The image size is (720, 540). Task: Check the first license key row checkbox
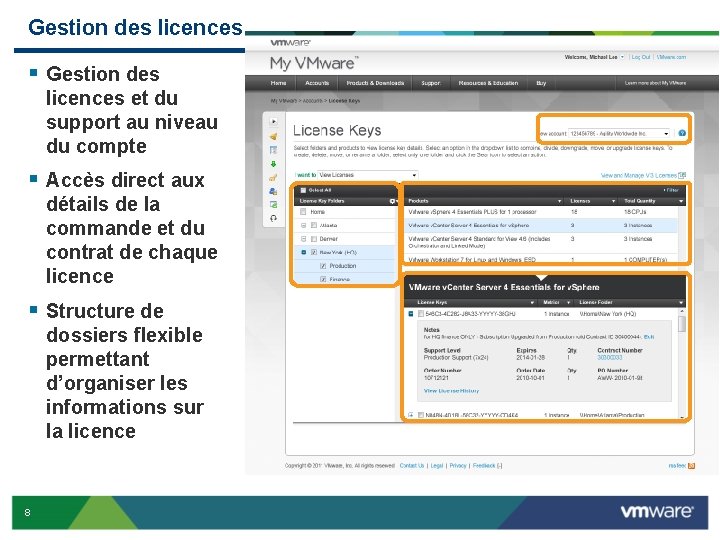(421, 314)
